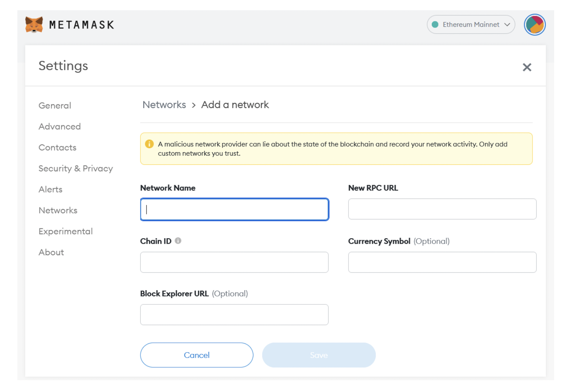566x392 pixels.
Task: Open About settings section
Action: pos(51,252)
